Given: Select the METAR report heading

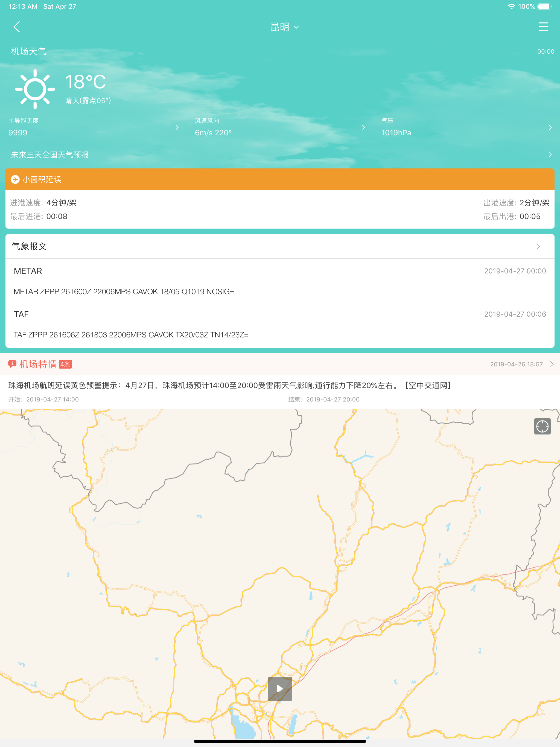Looking at the screenshot, I should [28, 271].
